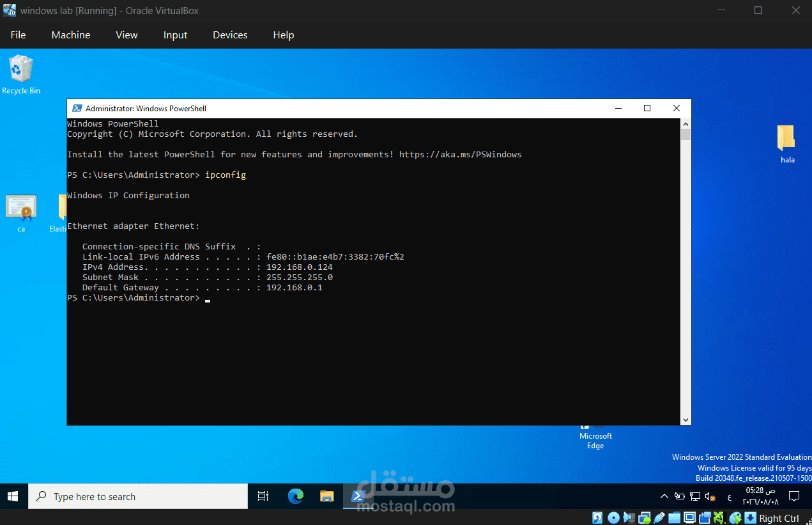Maximize the VirtualBox window
The height and width of the screenshot is (525, 812).
click(758, 10)
